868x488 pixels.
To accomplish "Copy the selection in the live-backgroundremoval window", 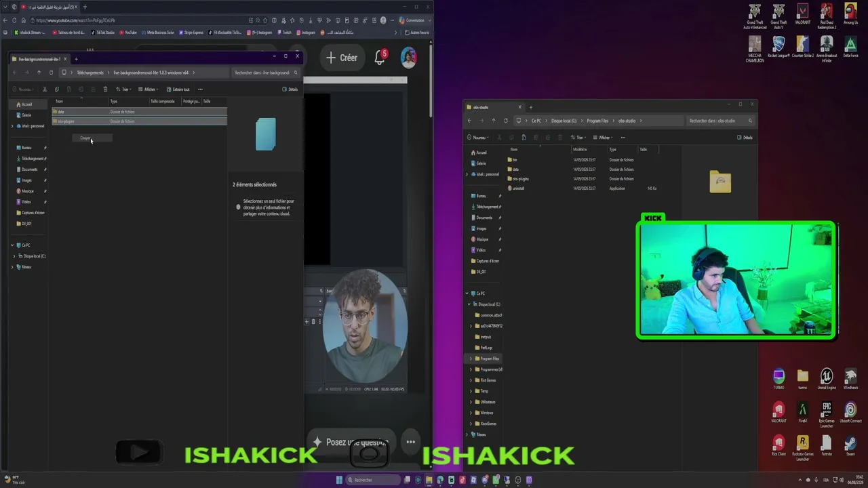I will click(x=57, y=89).
